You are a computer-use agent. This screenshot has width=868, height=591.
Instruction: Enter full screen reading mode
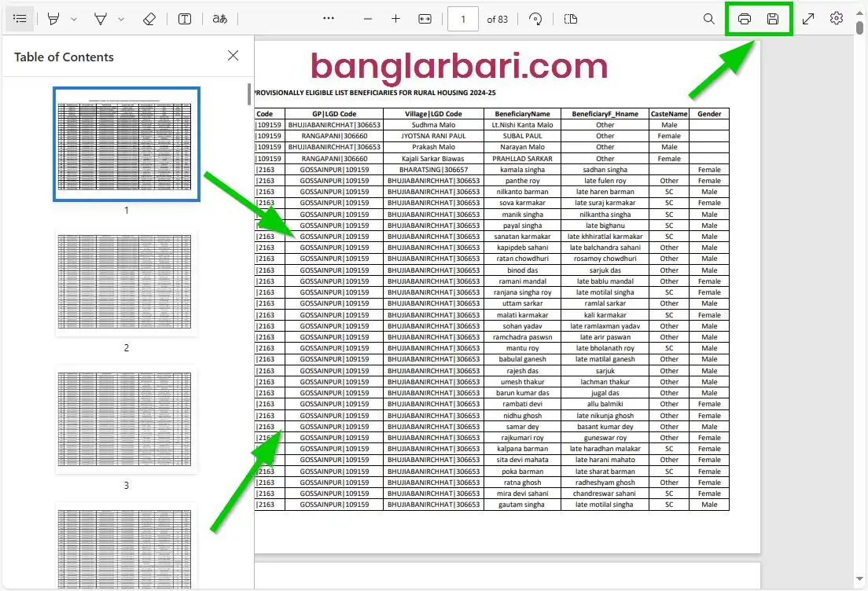coord(808,19)
